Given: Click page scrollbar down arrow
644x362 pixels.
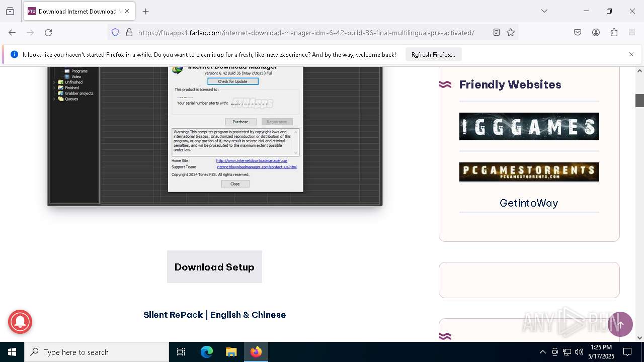Looking at the screenshot, I should click(x=639, y=338).
